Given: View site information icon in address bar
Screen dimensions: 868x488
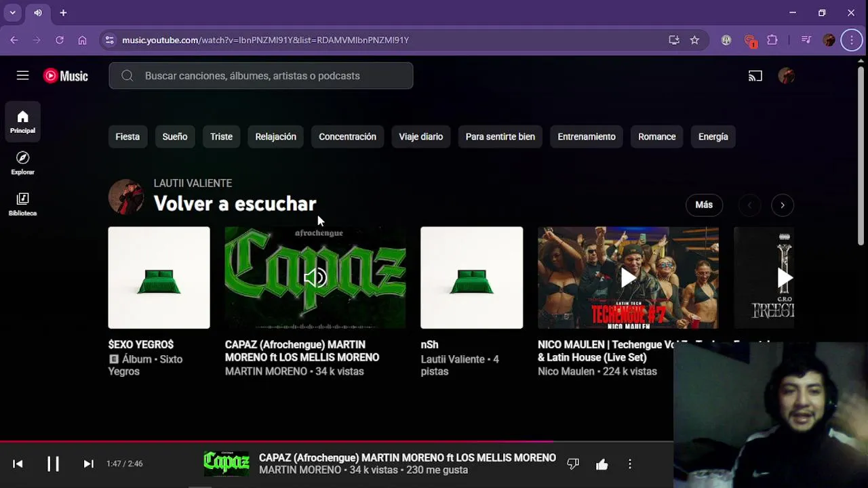Looking at the screenshot, I should point(110,40).
